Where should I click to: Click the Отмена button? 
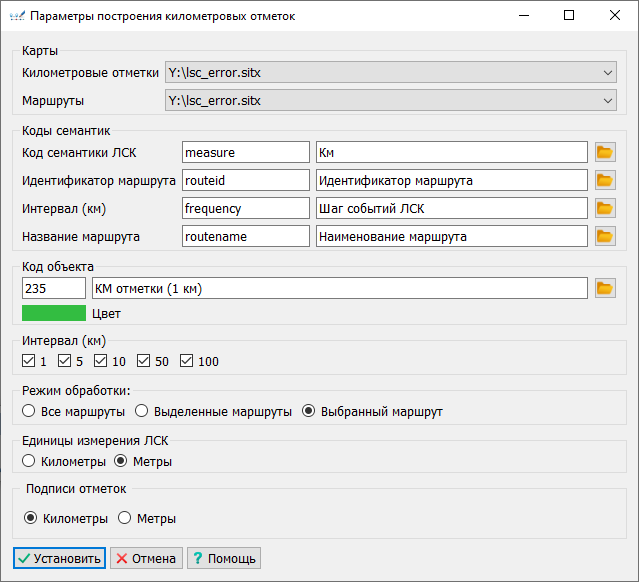[x=145, y=558]
